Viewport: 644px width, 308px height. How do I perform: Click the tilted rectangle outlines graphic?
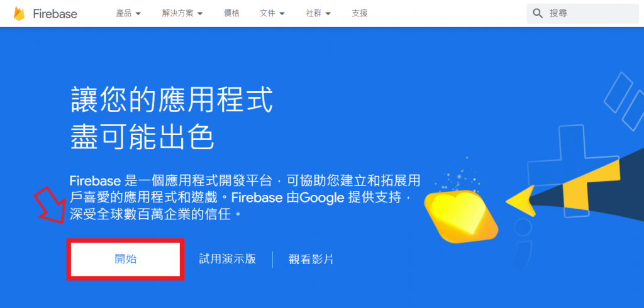click(626, 101)
